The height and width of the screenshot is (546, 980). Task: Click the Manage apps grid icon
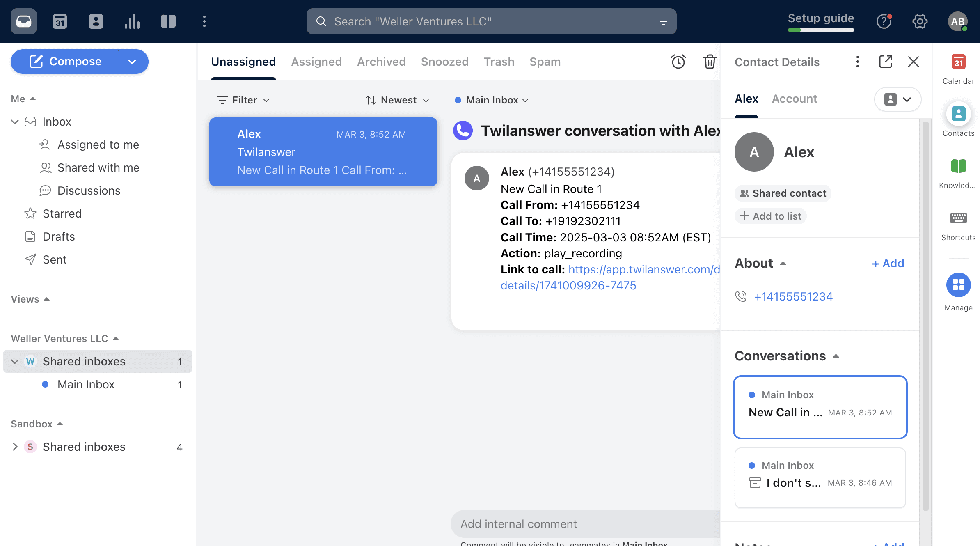(x=958, y=285)
